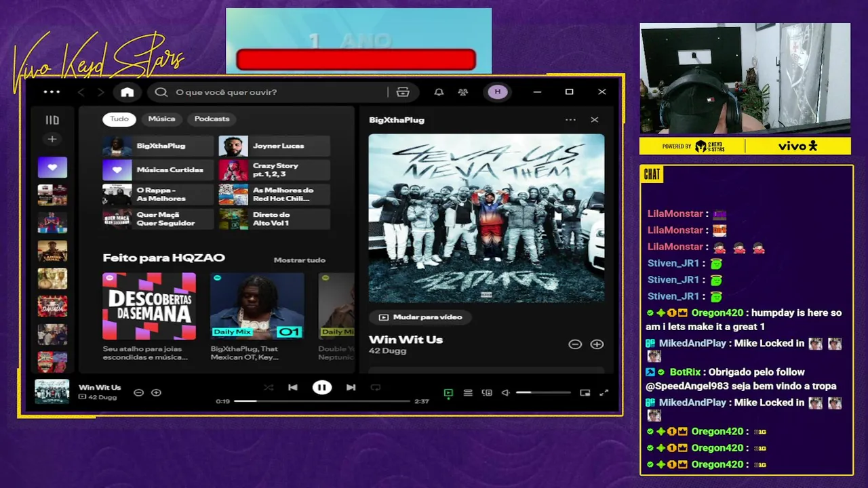Open O Rappa - As Melhores tile
Screen dimensions: 868x488
coord(158,195)
